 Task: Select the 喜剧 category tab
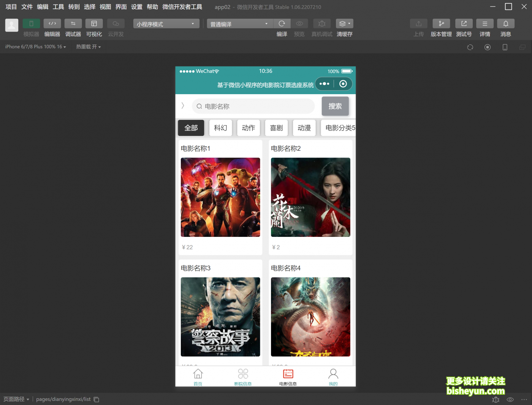[276, 128]
